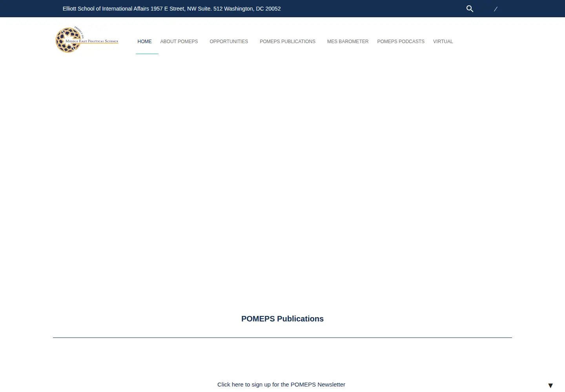The height and width of the screenshot is (392, 565).
Task: Click the POMEPS Newsletter sign-up link
Action: tap(281, 385)
